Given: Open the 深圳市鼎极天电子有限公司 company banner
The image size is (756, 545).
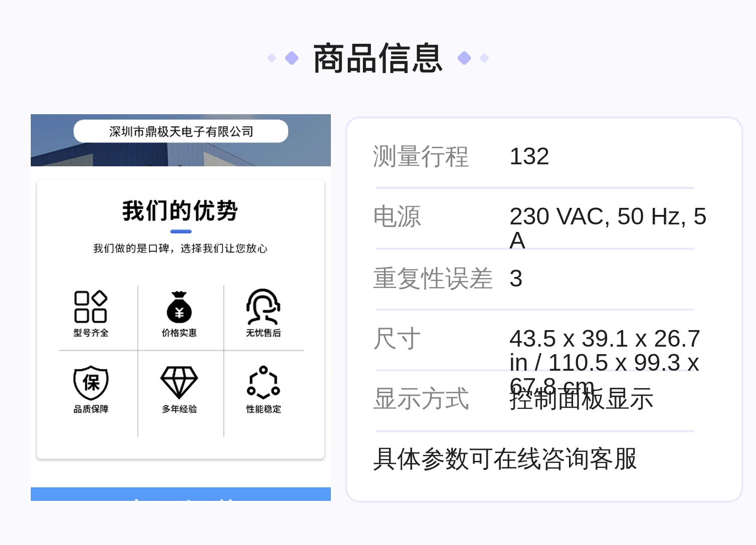Looking at the screenshot, I should 181,131.
